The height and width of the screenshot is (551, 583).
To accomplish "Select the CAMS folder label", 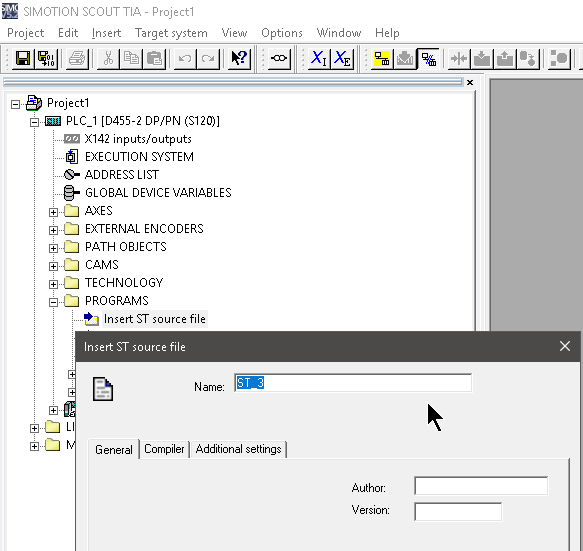I will click(102, 265).
